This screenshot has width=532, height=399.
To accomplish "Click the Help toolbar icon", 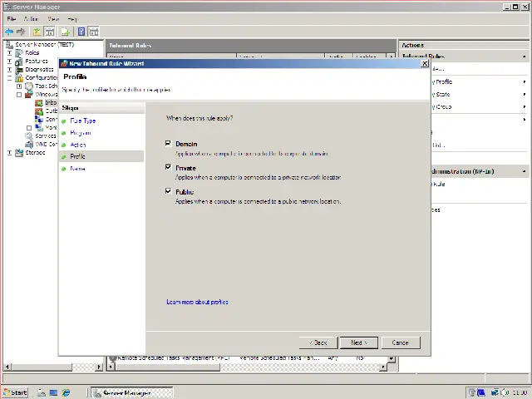I will (81, 32).
